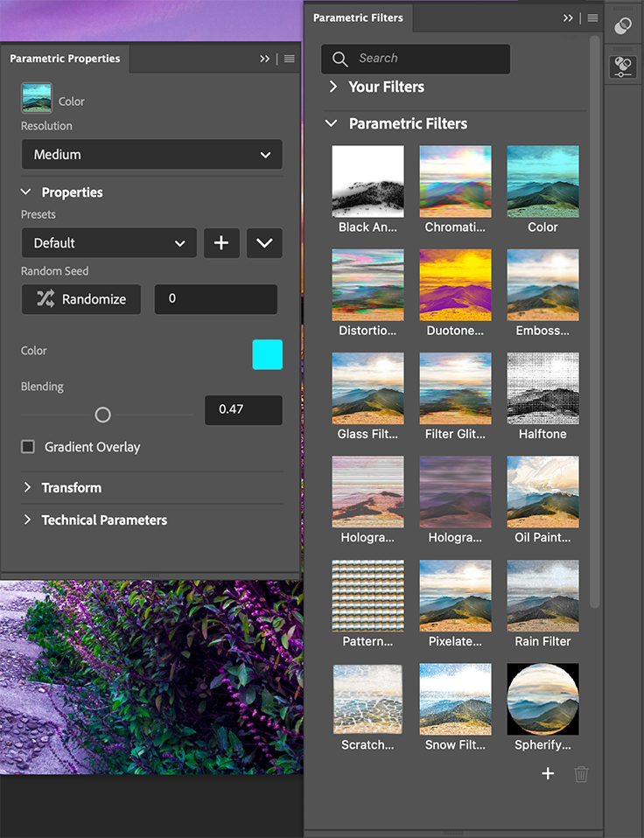Open the Default presets dropdown
The width and height of the screenshot is (644, 838).
click(108, 243)
